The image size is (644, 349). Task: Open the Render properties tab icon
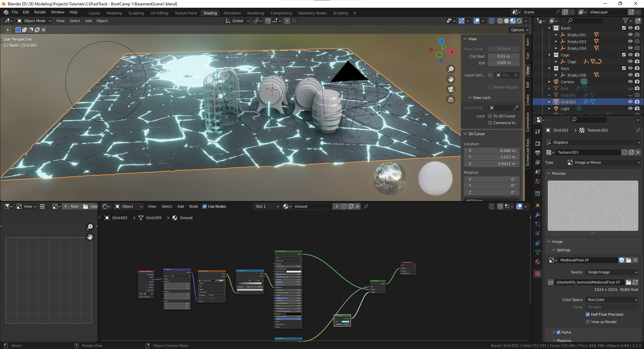click(538, 144)
